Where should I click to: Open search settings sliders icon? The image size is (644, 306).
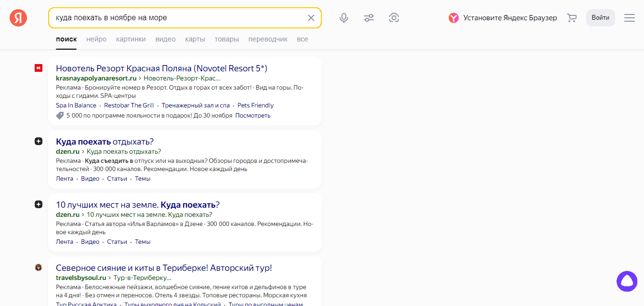pos(369,18)
